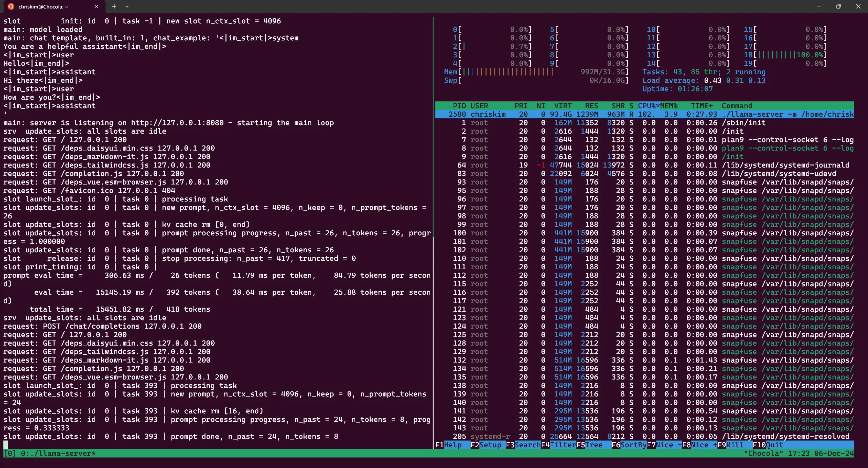
Task: Click the Swp usage meter bar
Action: pyautogui.click(x=536, y=80)
